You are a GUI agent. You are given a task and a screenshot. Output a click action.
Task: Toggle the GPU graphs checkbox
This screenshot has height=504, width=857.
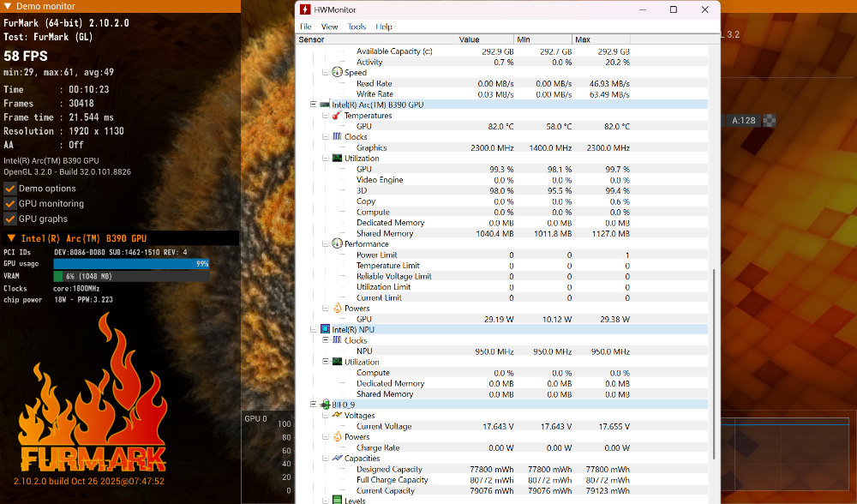click(x=9, y=219)
